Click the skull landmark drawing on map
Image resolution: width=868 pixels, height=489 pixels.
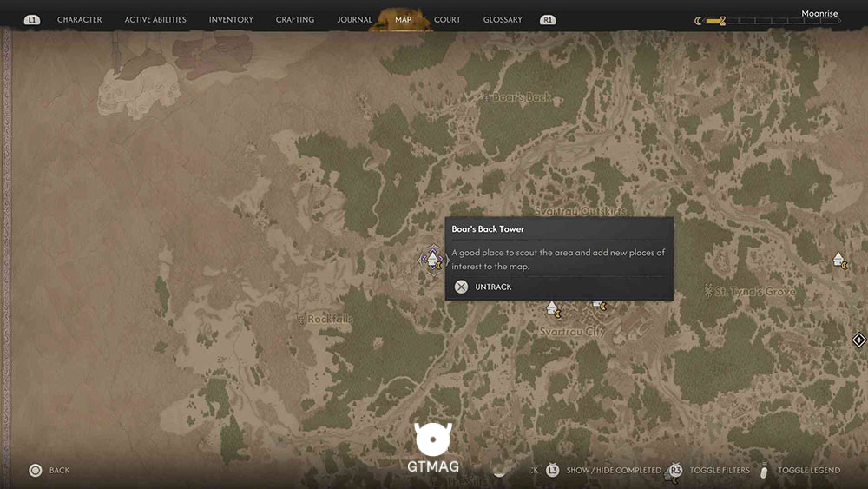pyautogui.click(x=138, y=91)
